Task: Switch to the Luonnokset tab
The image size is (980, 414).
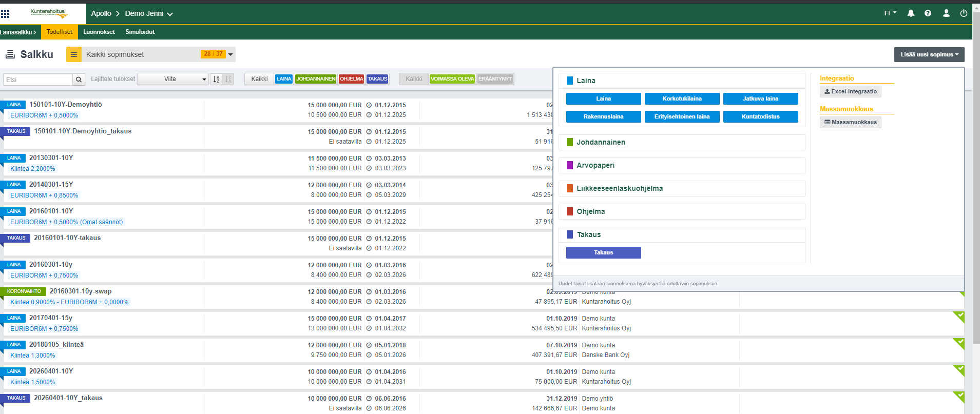Action: [99, 32]
